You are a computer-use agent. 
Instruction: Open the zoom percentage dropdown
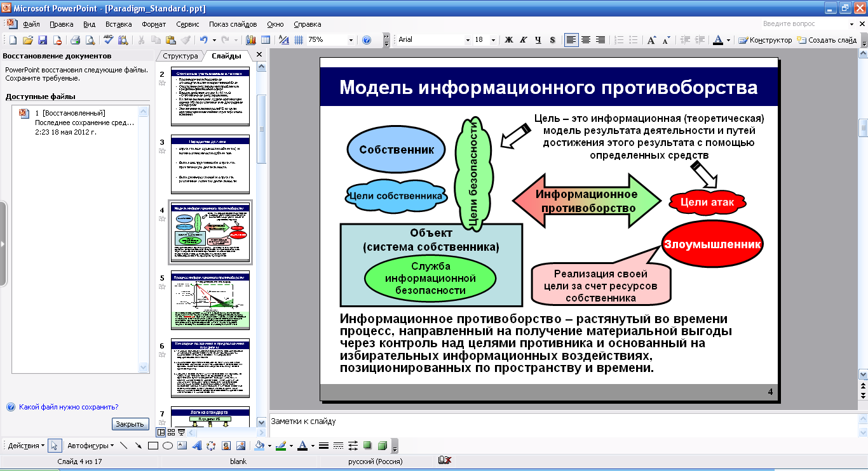(351, 40)
